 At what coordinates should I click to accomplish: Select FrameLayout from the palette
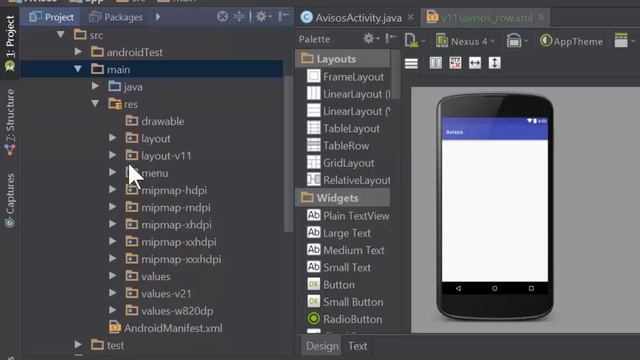[345, 77]
